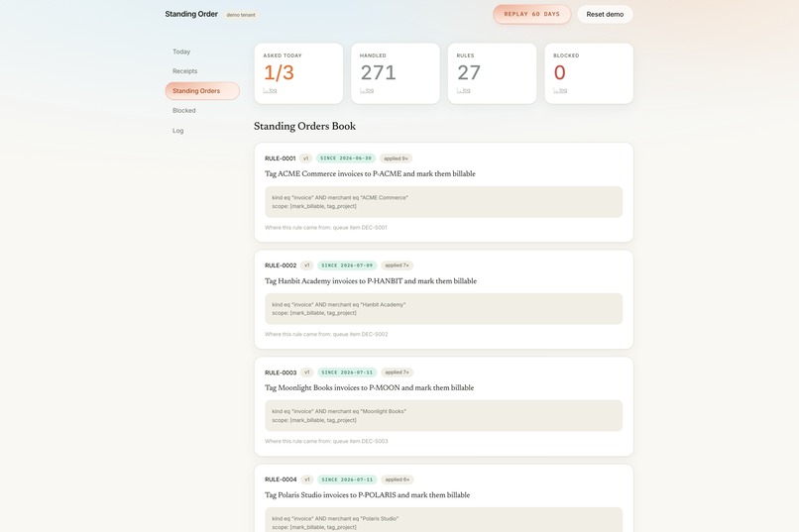Click the applied 6× badge
799x532 pixels.
[x=397, y=479]
